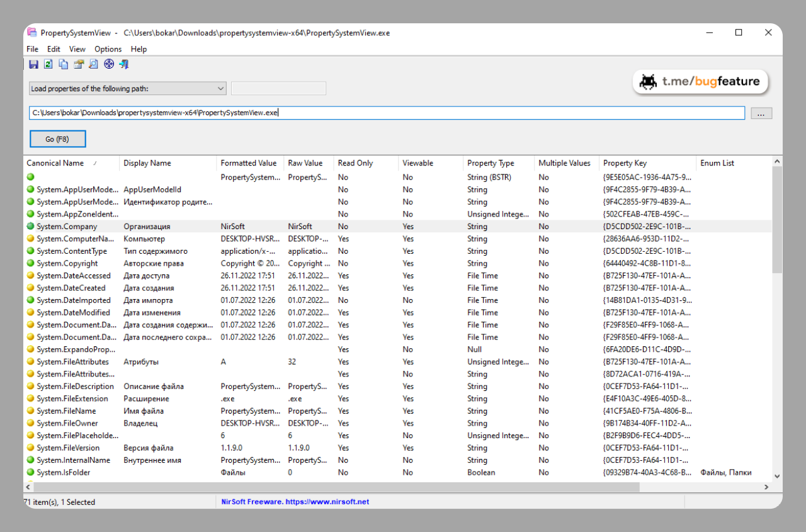Viewport: 806px width, 532px height.
Task: Click the 'Null' property type cell
Action: pyautogui.click(x=474, y=349)
